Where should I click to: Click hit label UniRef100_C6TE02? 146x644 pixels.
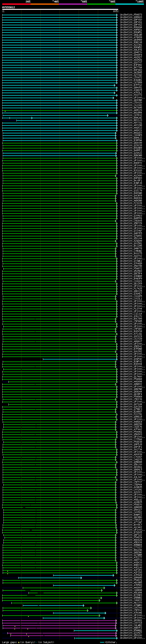(x=131, y=115)
